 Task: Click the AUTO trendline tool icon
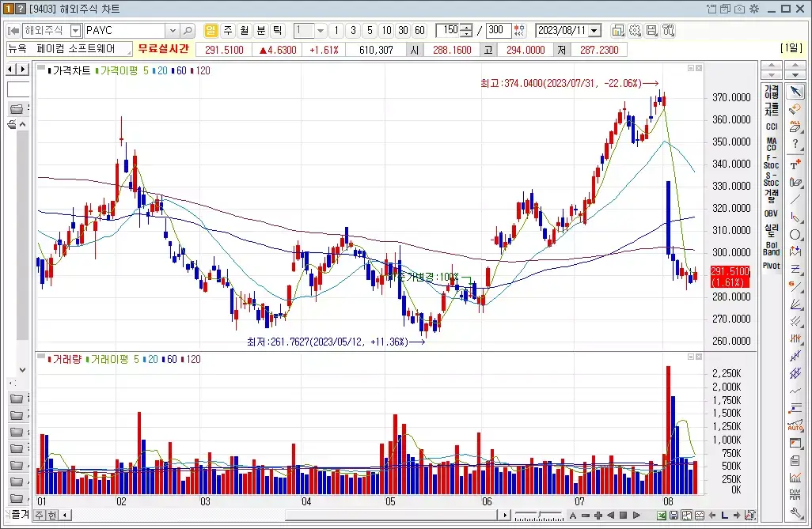(x=795, y=425)
